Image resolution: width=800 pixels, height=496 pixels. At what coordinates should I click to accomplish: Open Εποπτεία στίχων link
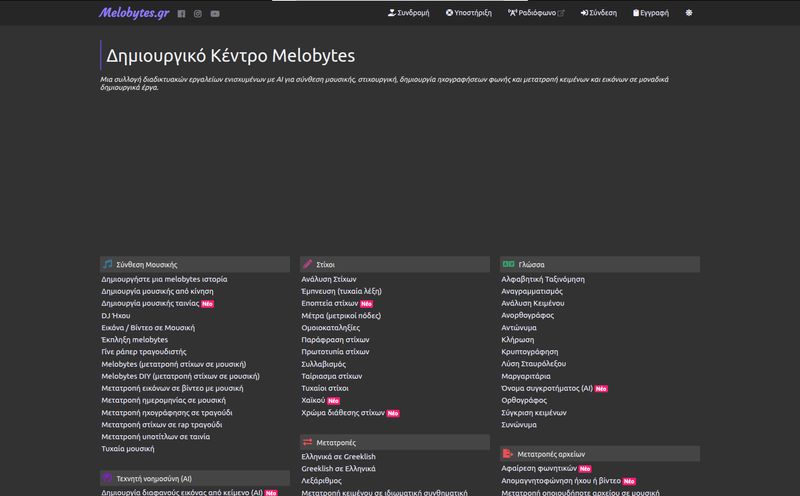pyautogui.click(x=330, y=303)
